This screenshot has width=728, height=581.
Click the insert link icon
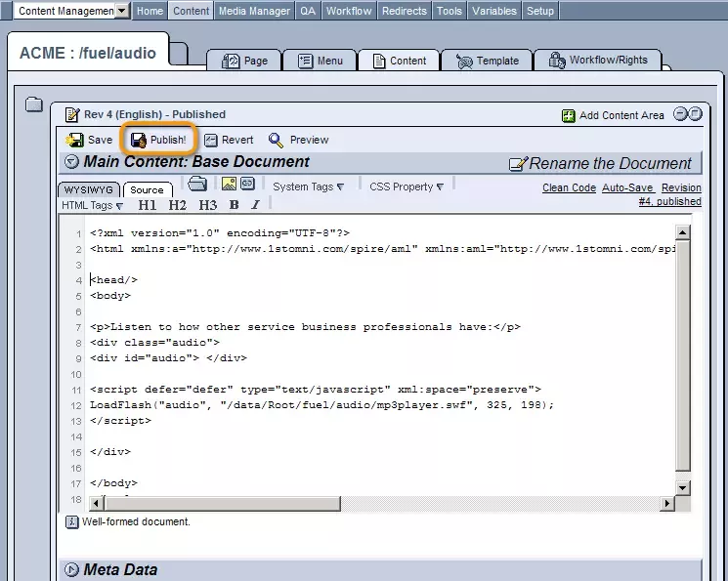[x=247, y=184]
